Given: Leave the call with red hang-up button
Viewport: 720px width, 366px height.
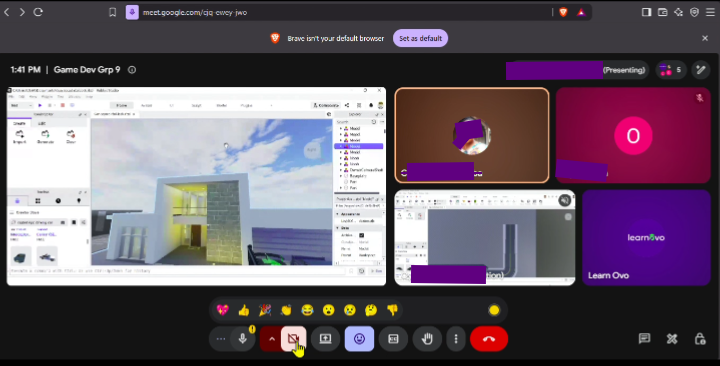Looking at the screenshot, I should [x=489, y=339].
